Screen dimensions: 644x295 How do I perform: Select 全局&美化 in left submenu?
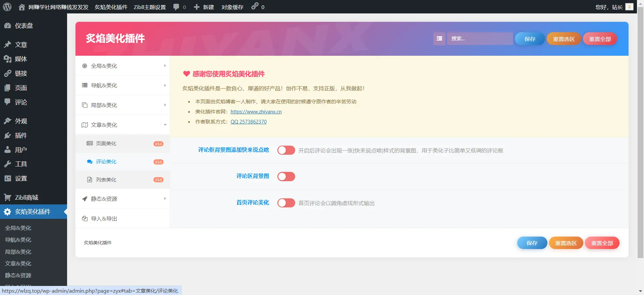18,228
